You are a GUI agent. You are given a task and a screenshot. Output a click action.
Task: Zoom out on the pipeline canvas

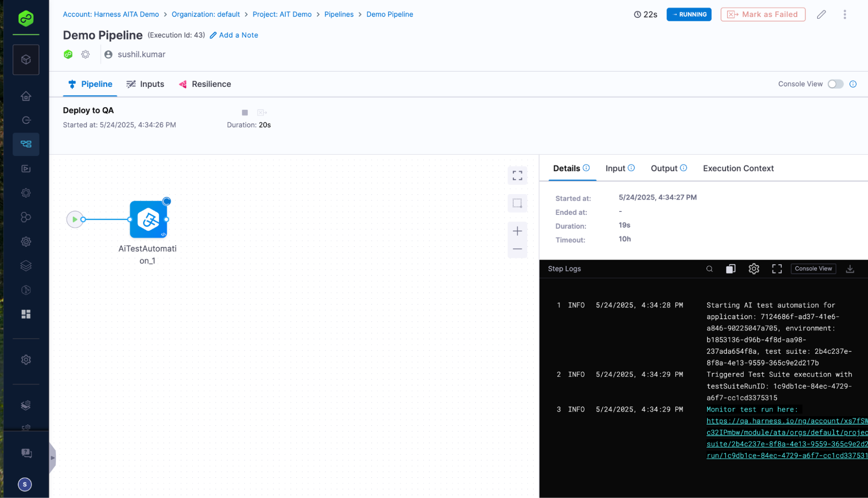(517, 249)
